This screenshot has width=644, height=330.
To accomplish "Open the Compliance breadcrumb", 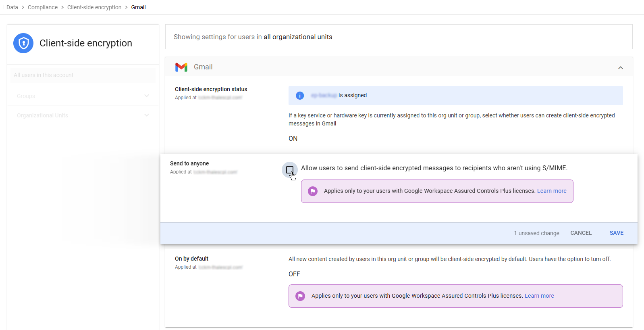I will point(43,7).
